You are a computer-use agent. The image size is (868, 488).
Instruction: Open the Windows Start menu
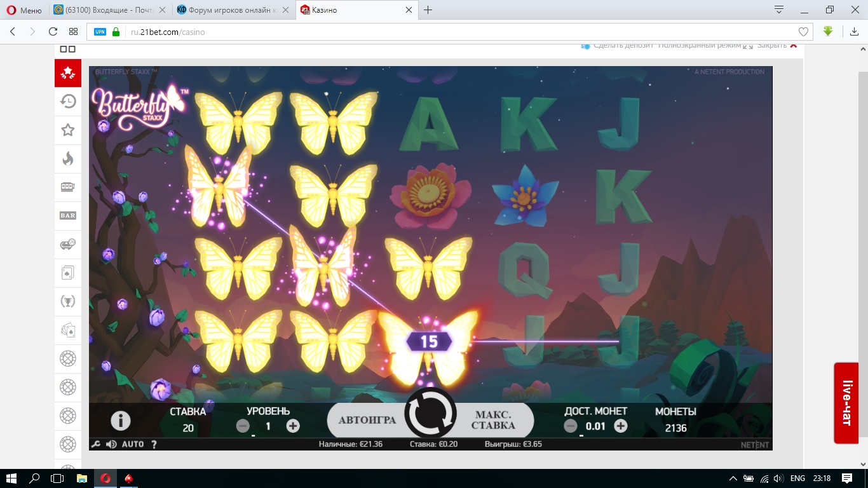click(11, 478)
